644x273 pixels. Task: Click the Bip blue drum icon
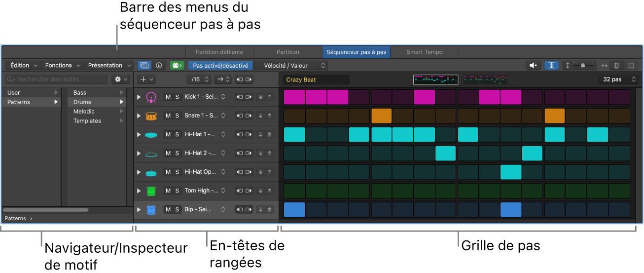point(151,210)
